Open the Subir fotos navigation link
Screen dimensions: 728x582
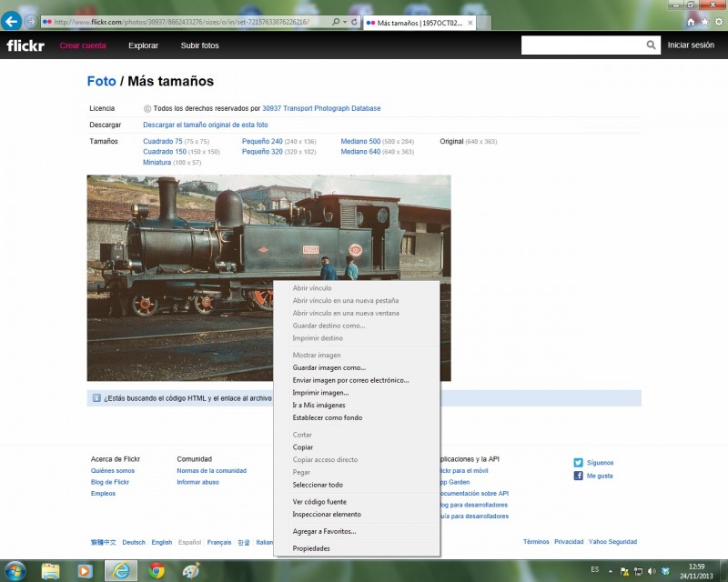[x=199, y=45]
